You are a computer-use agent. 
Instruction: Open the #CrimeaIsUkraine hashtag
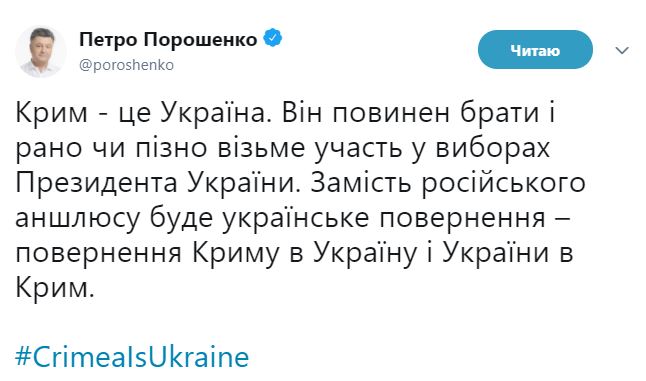click(132, 357)
